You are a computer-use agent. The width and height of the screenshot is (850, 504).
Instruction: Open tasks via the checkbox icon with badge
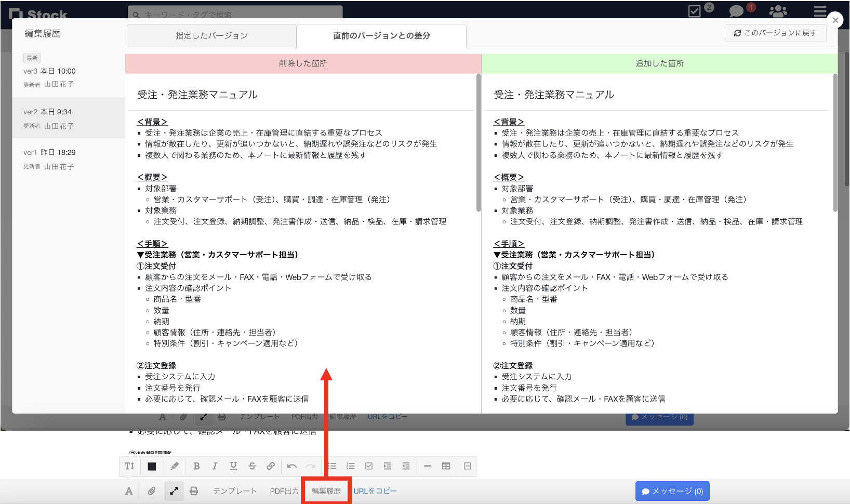click(x=694, y=10)
